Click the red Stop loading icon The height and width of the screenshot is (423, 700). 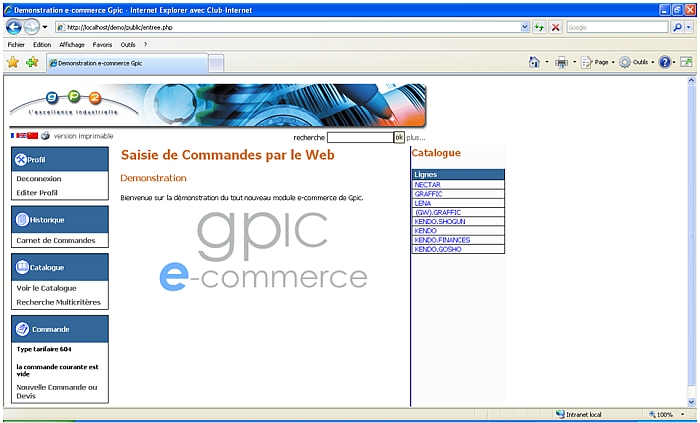point(555,27)
